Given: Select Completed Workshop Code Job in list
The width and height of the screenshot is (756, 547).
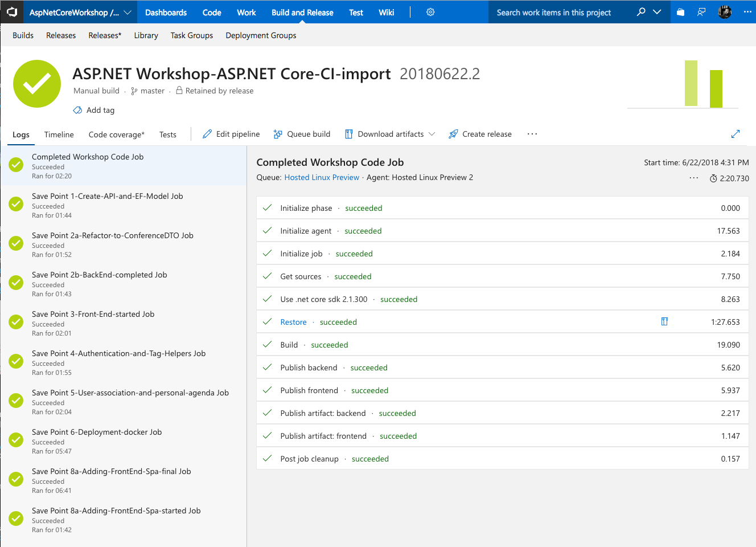Looking at the screenshot, I should (x=124, y=166).
